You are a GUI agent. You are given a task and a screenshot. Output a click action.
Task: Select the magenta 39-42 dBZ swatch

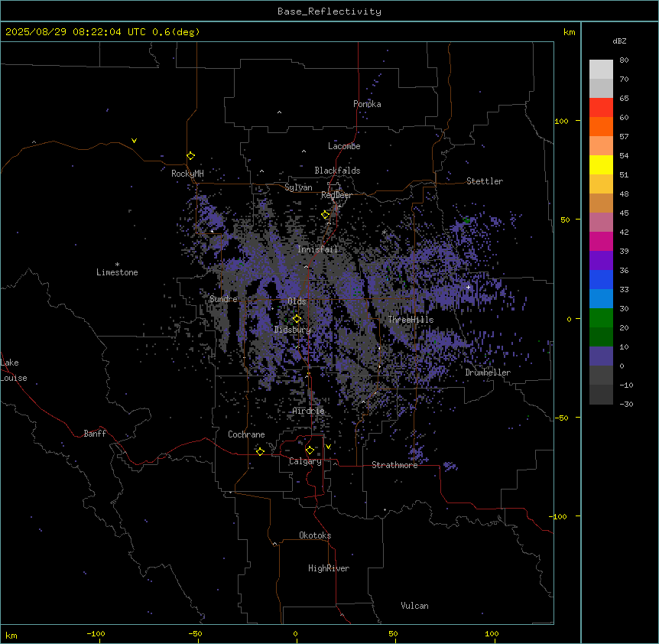click(601, 241)
